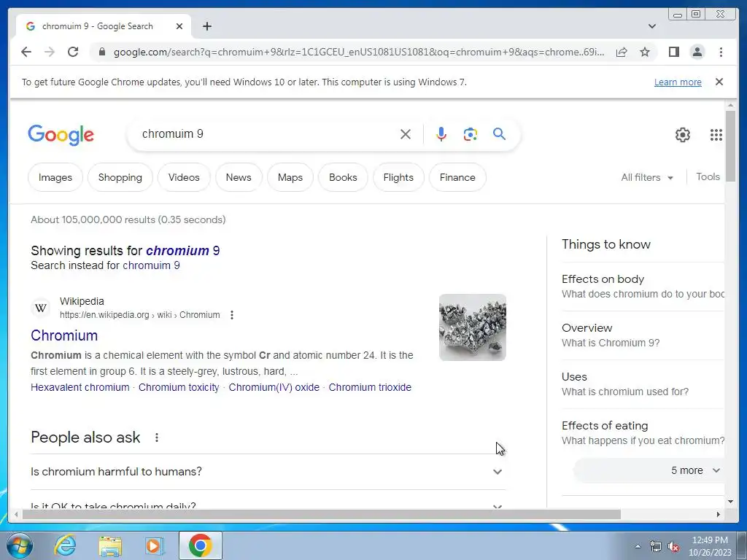
Task: Open Chromium(IV) oxide sublink
Action: pyautogui.click(x=274, y=387)
